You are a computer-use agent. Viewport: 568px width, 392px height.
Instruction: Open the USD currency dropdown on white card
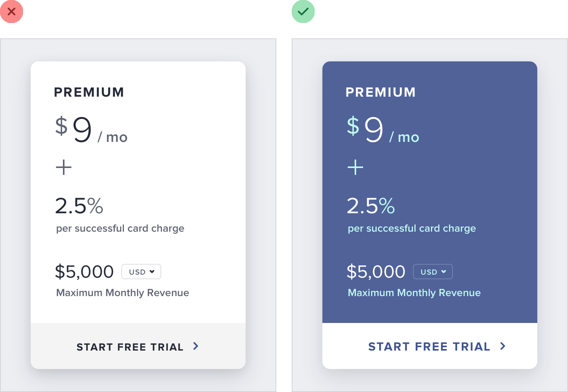(141, 272)
